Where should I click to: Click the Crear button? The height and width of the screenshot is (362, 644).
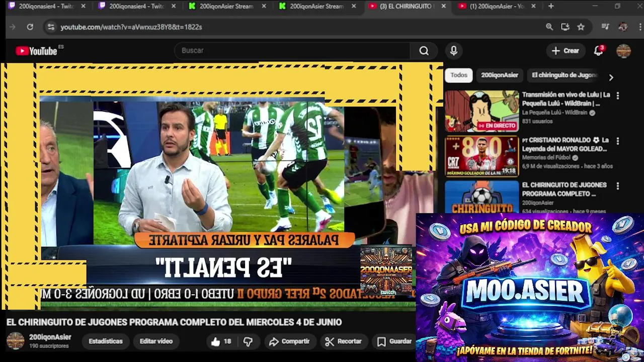tap(566, 51)
